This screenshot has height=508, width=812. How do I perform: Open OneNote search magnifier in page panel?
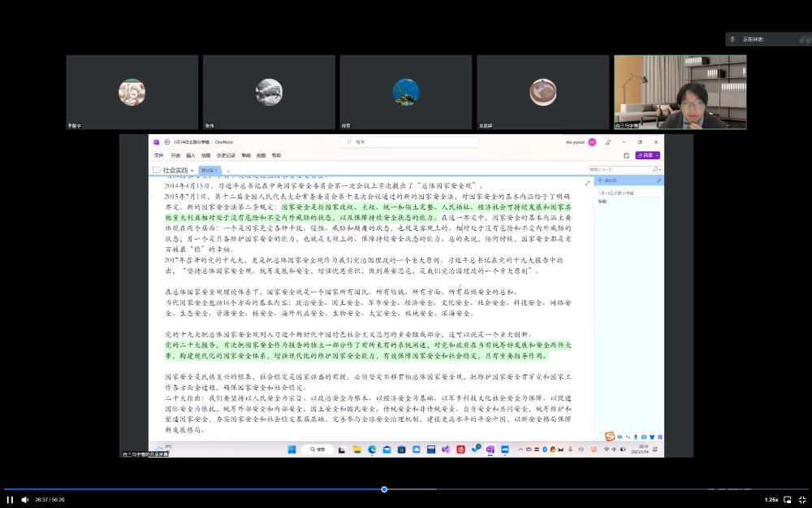click(655, 169)
